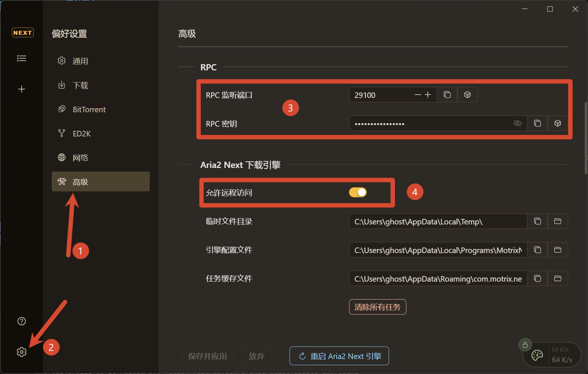The image size is (588, 374).
Task: Click the task cache file path field
Action: (x=438, y=278)
